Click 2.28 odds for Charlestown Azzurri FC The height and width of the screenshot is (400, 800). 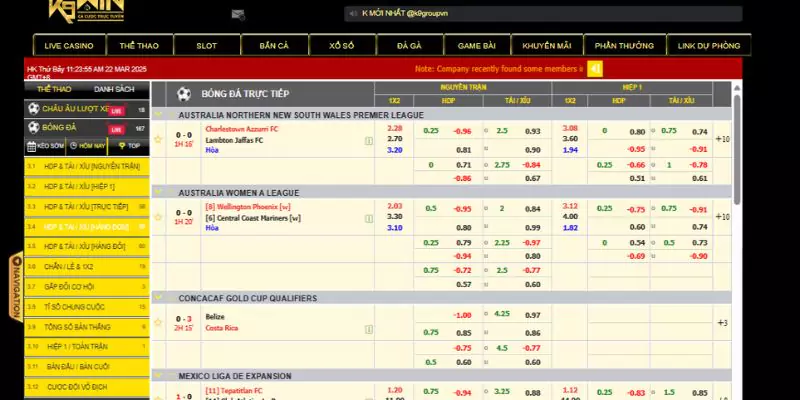395,129
